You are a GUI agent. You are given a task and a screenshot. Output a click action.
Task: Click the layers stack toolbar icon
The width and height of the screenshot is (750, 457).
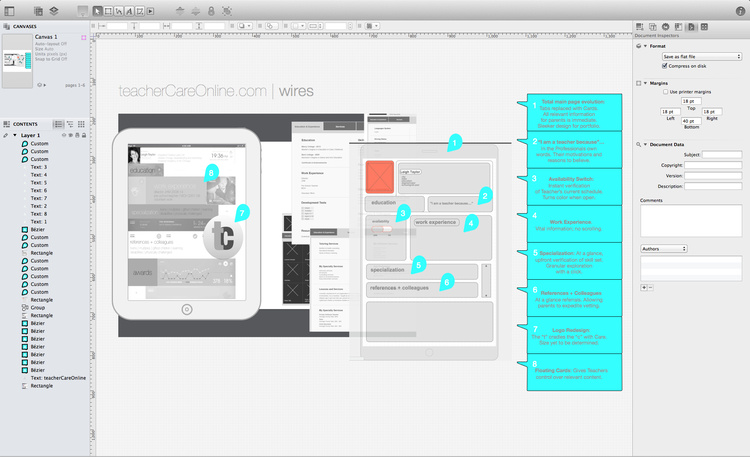(54, 11)
